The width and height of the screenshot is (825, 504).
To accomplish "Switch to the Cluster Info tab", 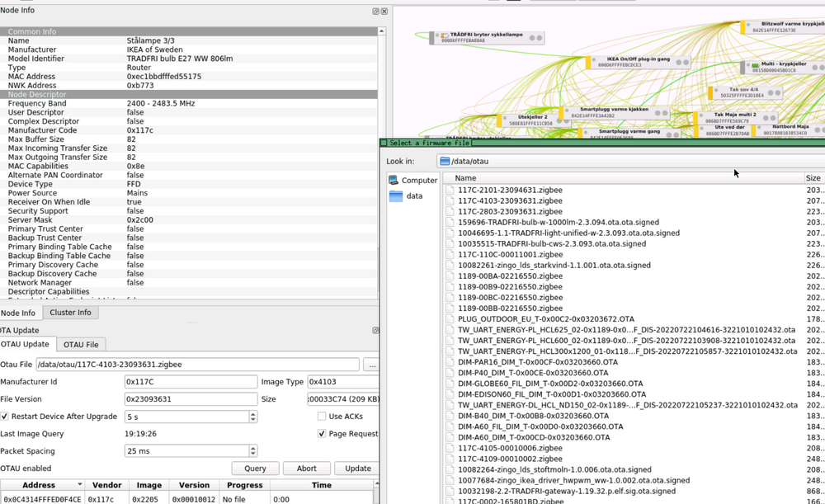I will pos(70,313).
